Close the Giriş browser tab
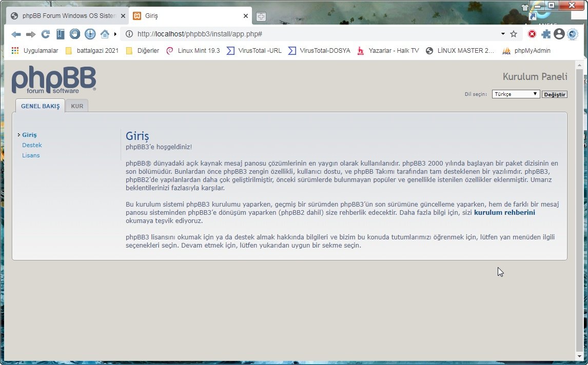The height and width of the screenshot is (365, 588). [x=246, y=16]
